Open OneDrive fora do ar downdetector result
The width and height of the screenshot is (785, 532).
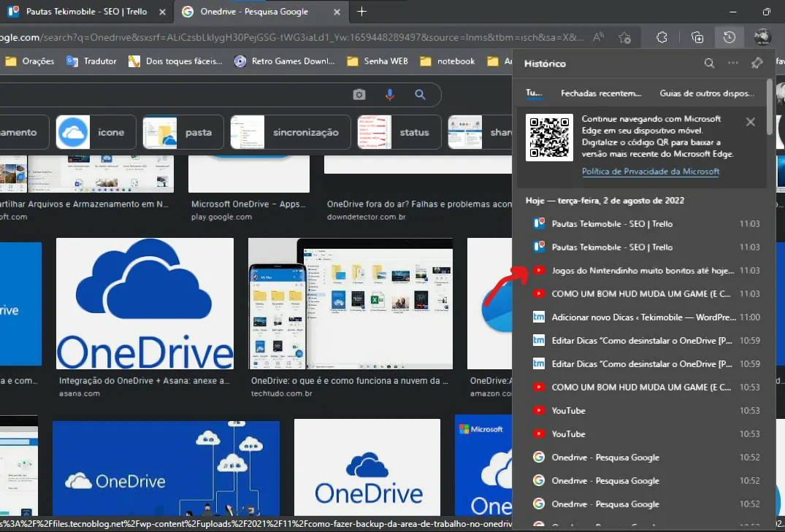tap(419, 204)
